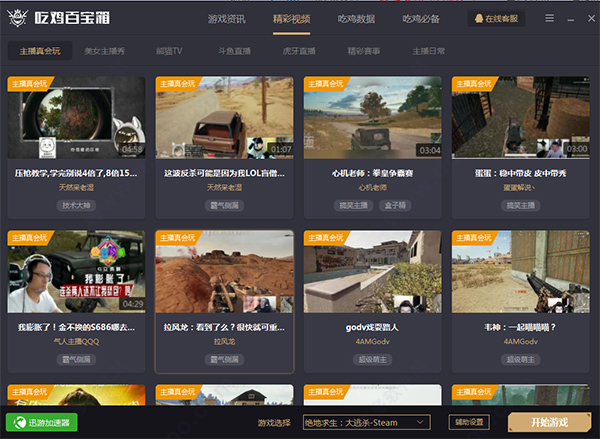
Task: Click the 技术大神 tag
Action: coord(76,206)
